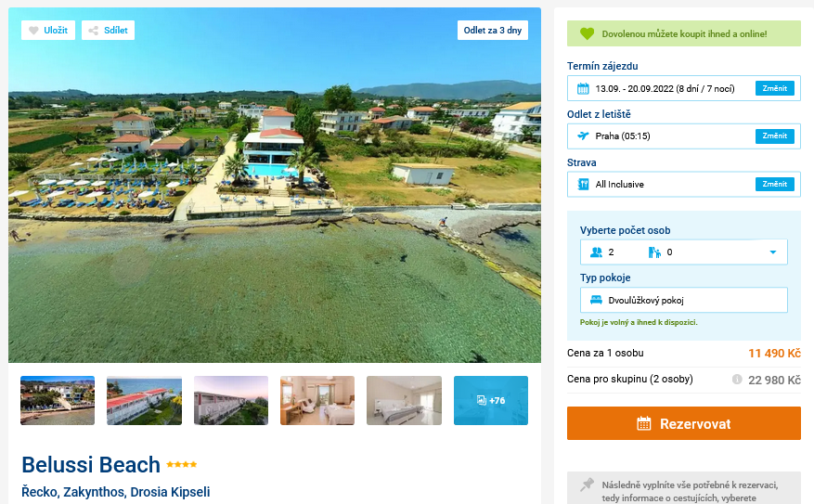Viewport: 814px width, 504px height.
Task: Click the cutlery icon beside All Inclusive
Action: point(583,184)
